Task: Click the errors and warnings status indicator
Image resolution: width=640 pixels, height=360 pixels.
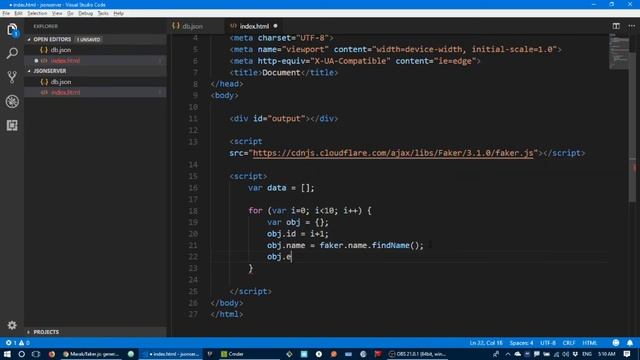Action: click(17, 343)
